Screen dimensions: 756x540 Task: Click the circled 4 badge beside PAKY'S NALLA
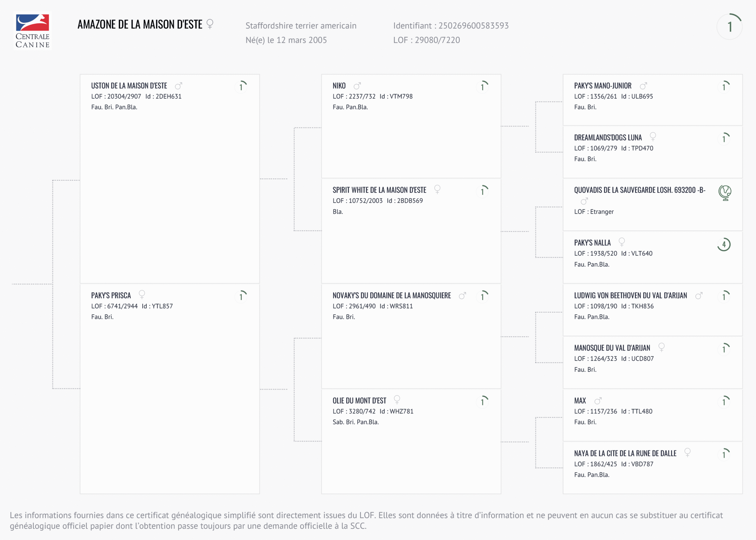(x=724, y=245)
